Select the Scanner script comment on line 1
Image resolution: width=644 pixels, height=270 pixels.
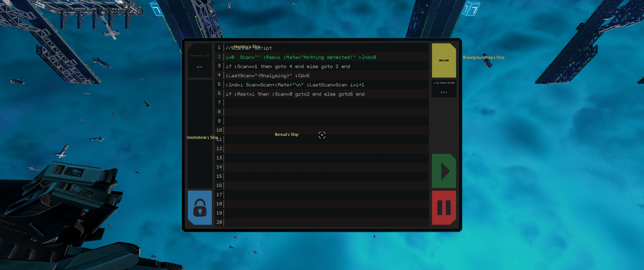point(249,48)
